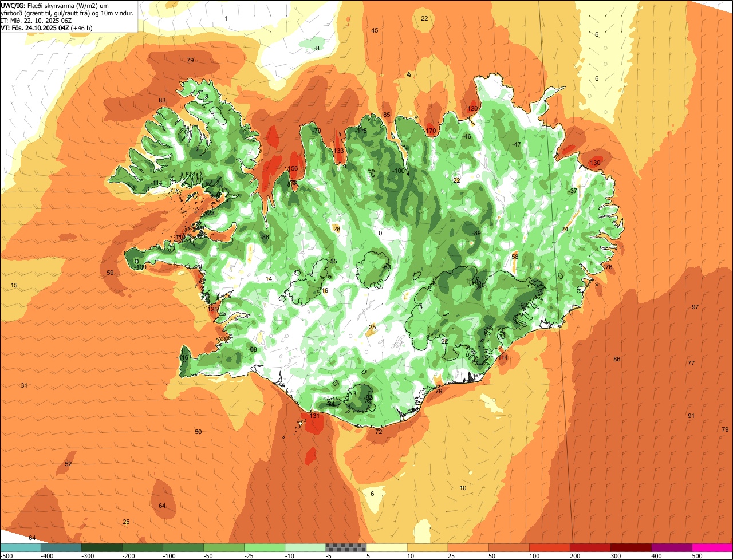Image resolution: width=733 pixels, height=560 pixels.
Task: Click the map value -8 over the northern ocean
Action: point(317,49)
